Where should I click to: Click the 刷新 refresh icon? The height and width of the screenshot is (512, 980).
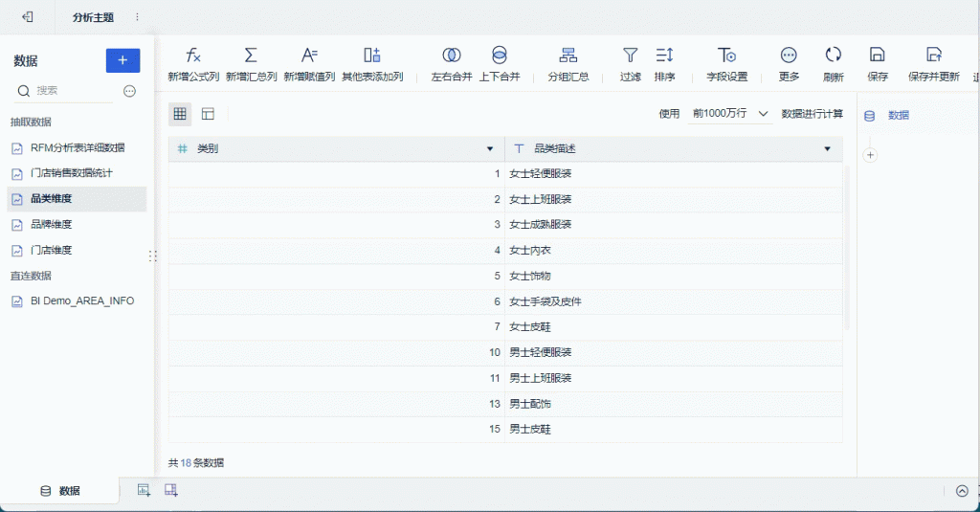pyautogui.click(x=834, y=64)
